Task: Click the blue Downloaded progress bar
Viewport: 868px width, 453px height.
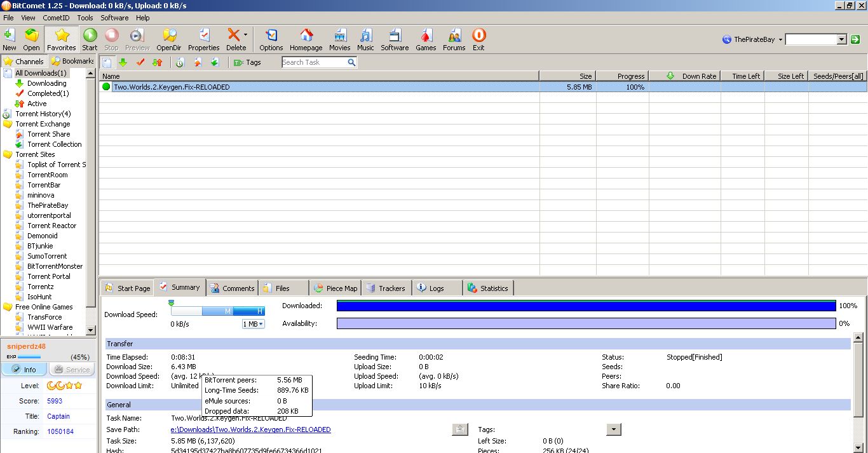Action: [586, 306]
